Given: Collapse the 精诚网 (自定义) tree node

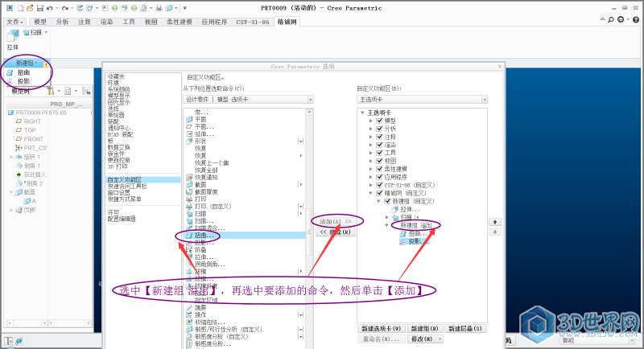Looking at the screenshot, I should [371, 193].
